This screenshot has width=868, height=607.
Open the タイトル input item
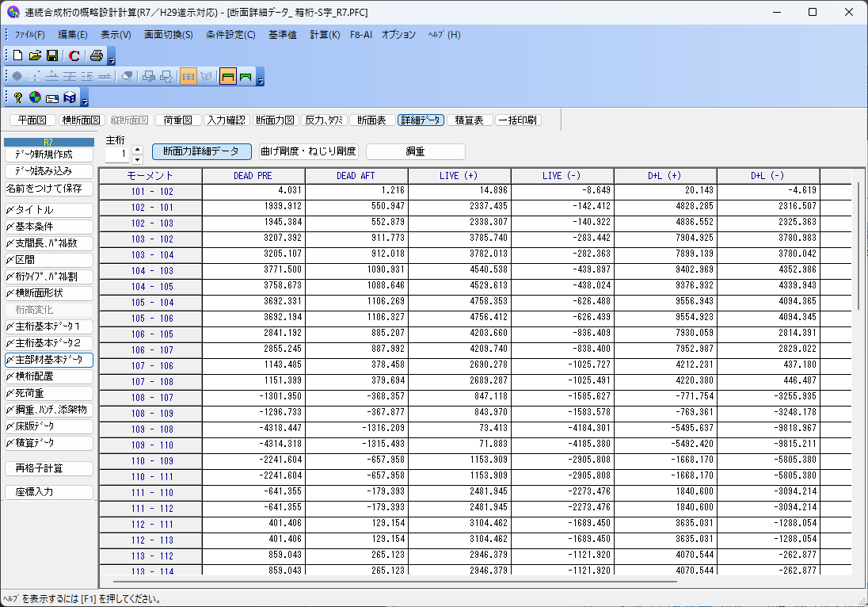tap(49, 210)
